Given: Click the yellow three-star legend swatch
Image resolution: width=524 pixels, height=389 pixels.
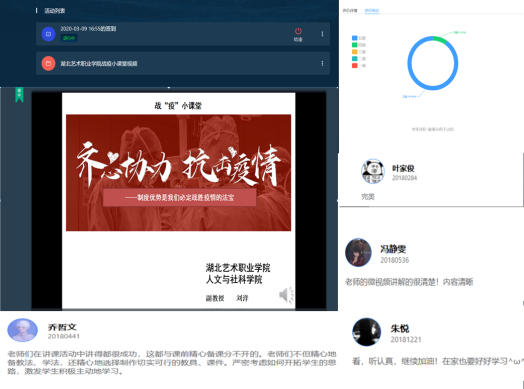Looking at the screenshot, I should coord(355,52).
